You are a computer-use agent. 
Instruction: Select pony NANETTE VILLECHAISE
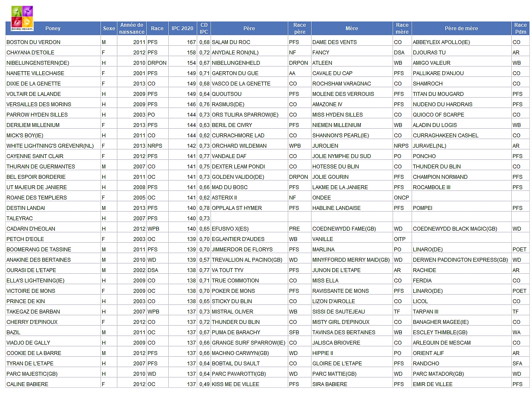pyautogui.click(x=35, y=73)
